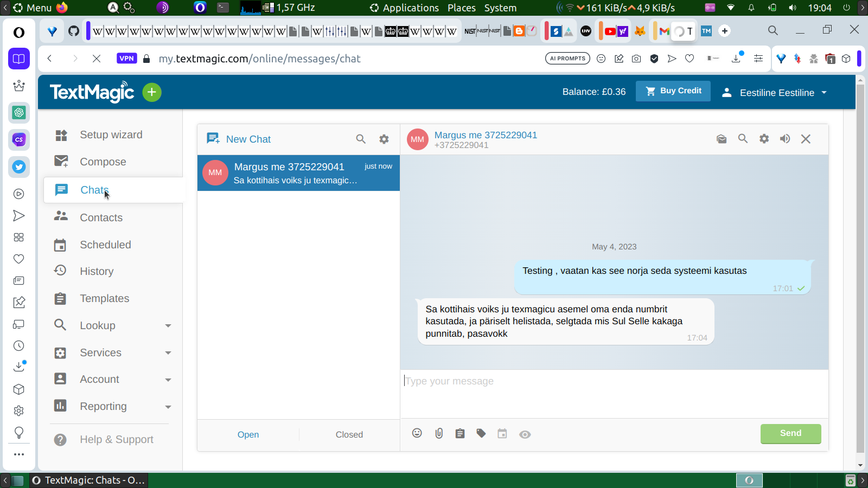Expand the Lookup submenu arrow
The image size is (868, 488).
click(x=168, y=326)
